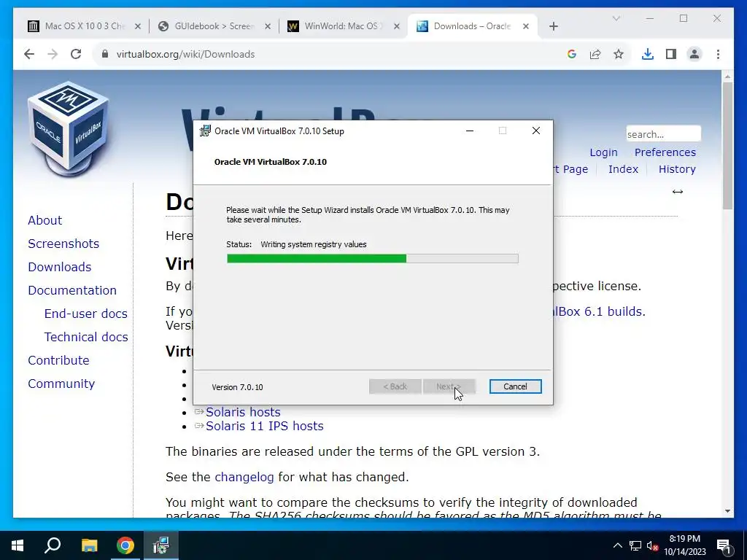
Task: Open End-user docs link
Action: (86, 314)
